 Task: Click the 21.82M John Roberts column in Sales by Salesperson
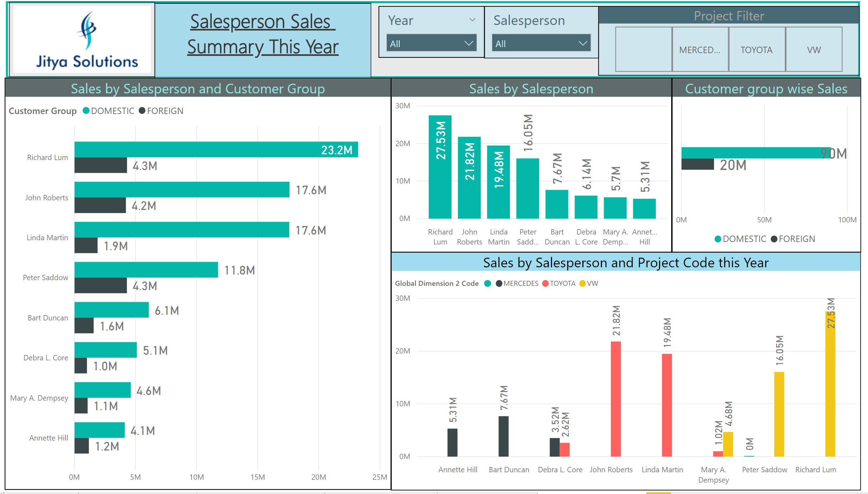(469, 177)
